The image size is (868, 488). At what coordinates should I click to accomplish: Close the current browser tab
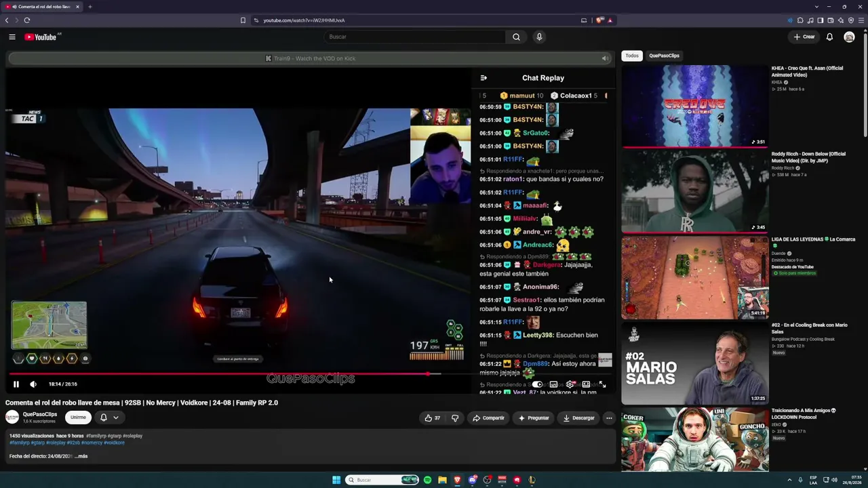point(77,7)
